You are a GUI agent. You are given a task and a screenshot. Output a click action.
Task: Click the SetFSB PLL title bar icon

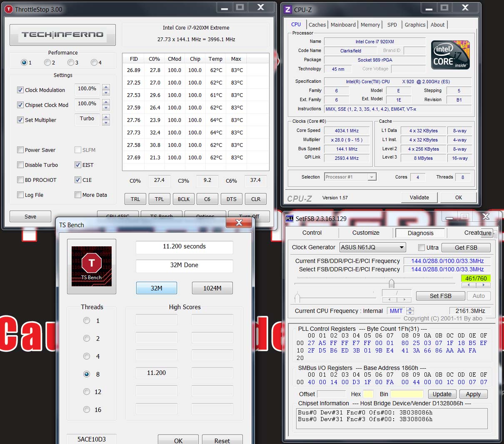(x=289, y=218)
